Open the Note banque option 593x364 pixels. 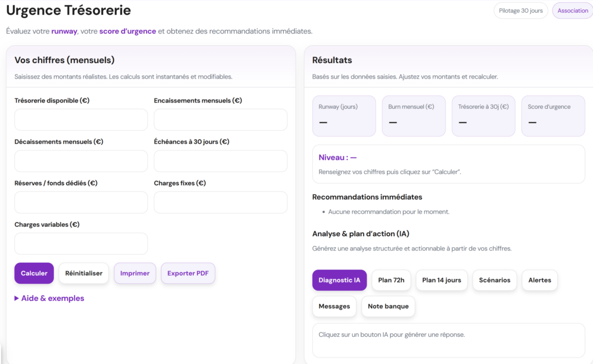pyautogui.click(x=388, y=306)
